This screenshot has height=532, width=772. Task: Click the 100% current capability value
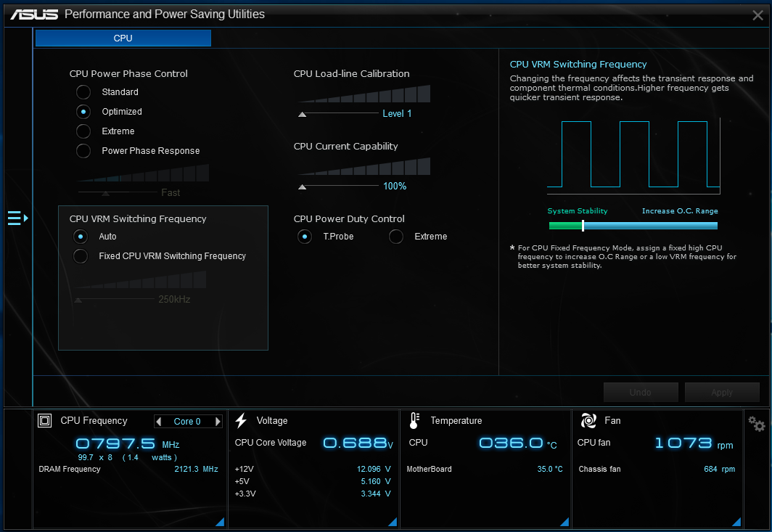395,187
